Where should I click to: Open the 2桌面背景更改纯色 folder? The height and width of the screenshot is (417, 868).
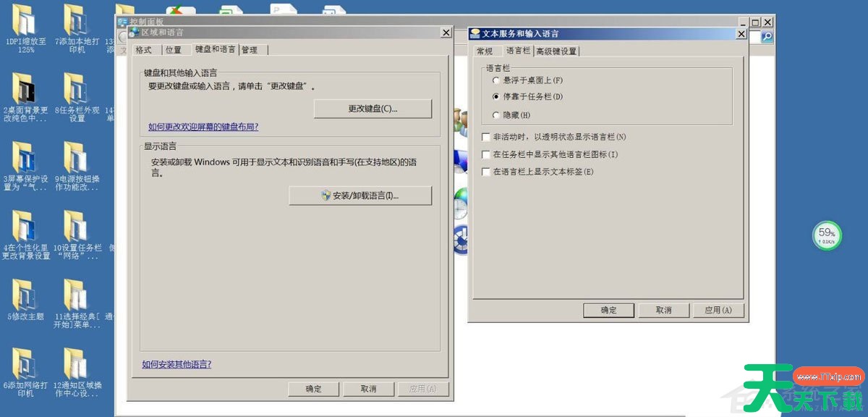click(x=25, y=98)
